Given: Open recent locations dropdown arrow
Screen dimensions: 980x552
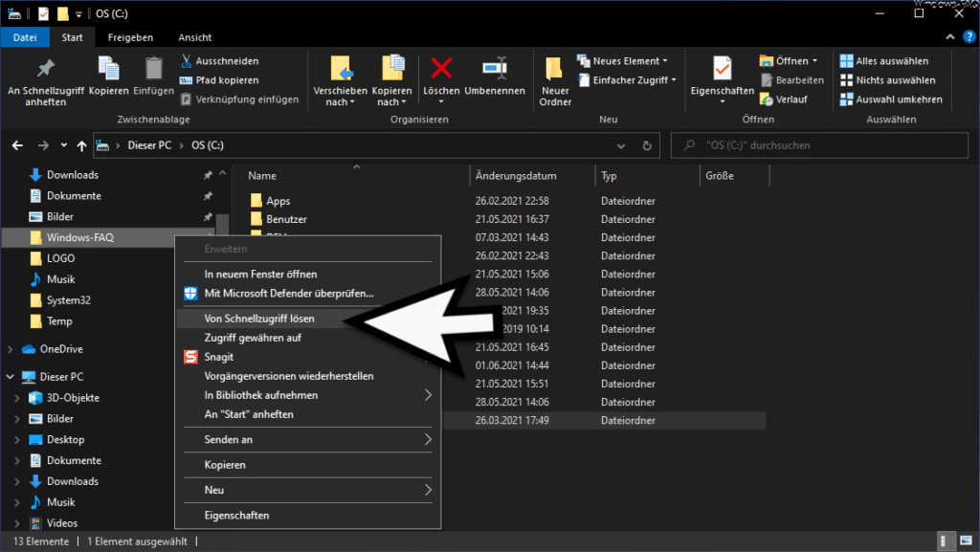Looking at the screenshot, I should pyautogui.click(x=64, y=145).
